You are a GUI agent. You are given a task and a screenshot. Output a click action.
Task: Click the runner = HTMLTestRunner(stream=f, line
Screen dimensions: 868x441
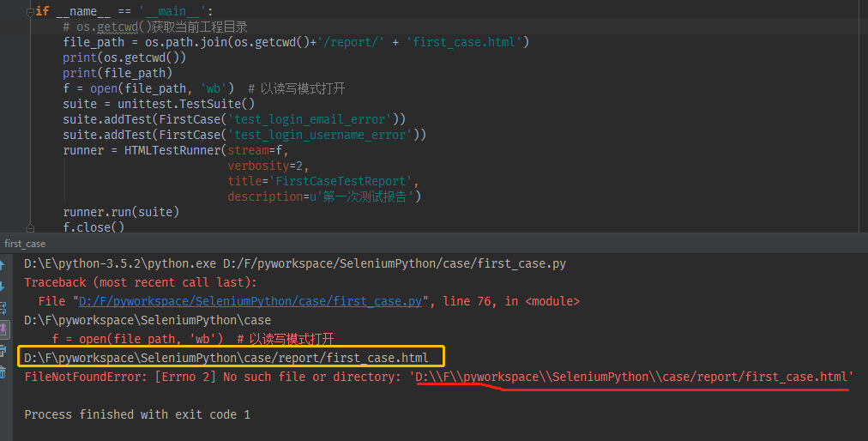(x=176, y=151)
